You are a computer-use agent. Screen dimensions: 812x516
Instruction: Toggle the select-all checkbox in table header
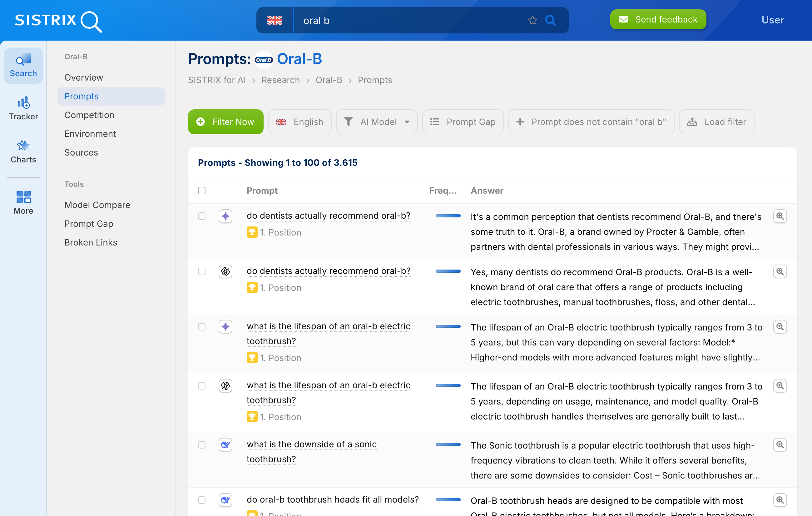(x=202, y=191)
